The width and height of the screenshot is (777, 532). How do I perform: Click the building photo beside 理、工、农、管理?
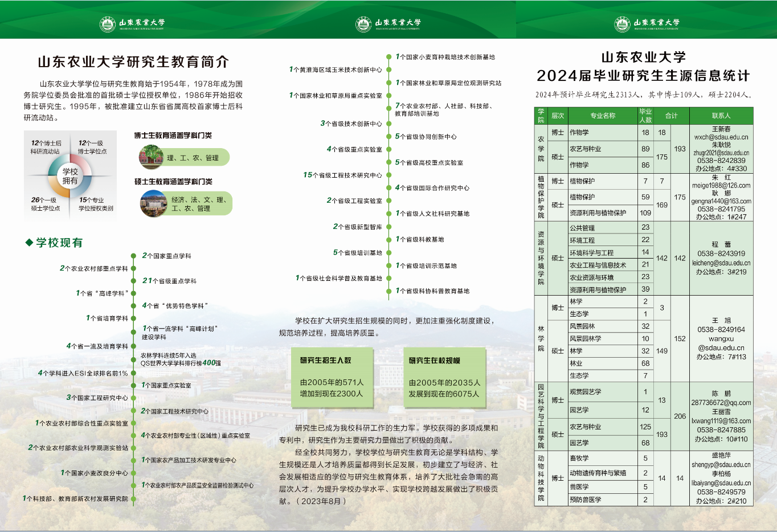tap(152, 157)
